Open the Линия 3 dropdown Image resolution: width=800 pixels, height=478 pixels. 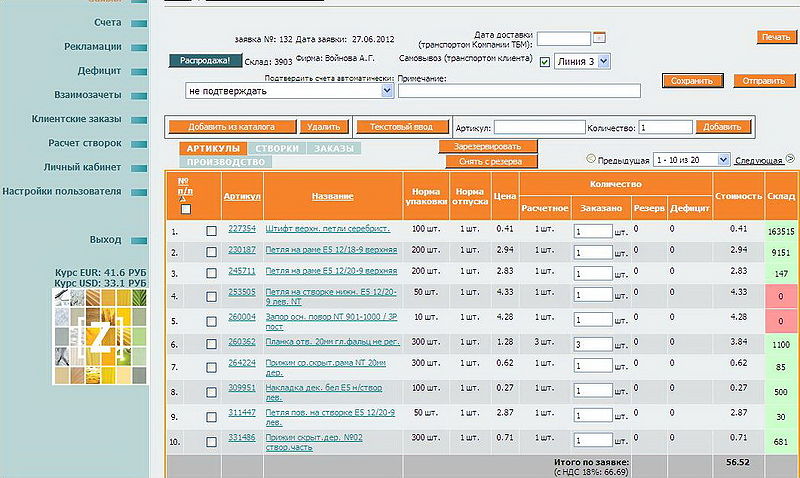(582, 61)
